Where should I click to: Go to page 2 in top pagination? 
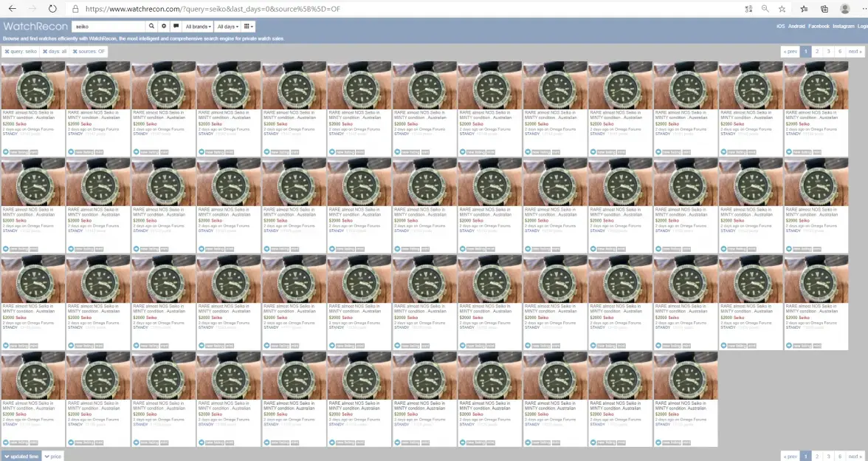[x=817, y=52]
